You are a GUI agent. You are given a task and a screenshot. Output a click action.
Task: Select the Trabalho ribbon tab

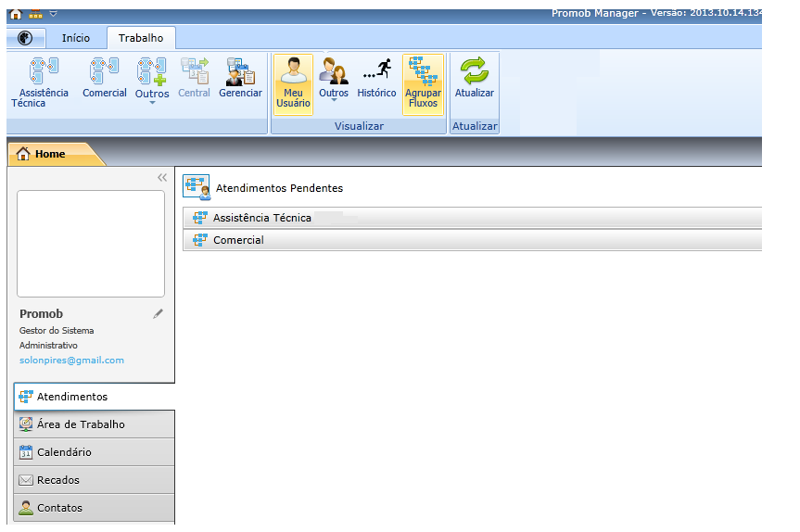point(141,38)
